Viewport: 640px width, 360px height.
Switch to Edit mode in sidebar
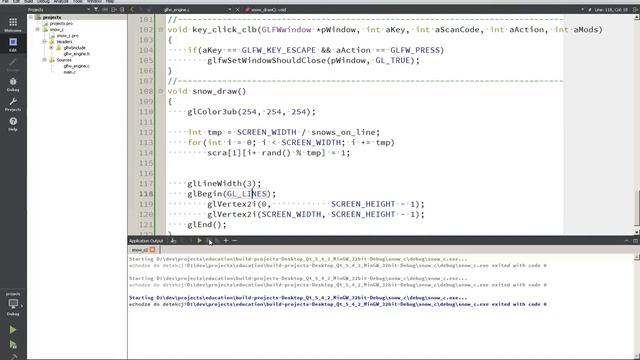tap(13, 44)
